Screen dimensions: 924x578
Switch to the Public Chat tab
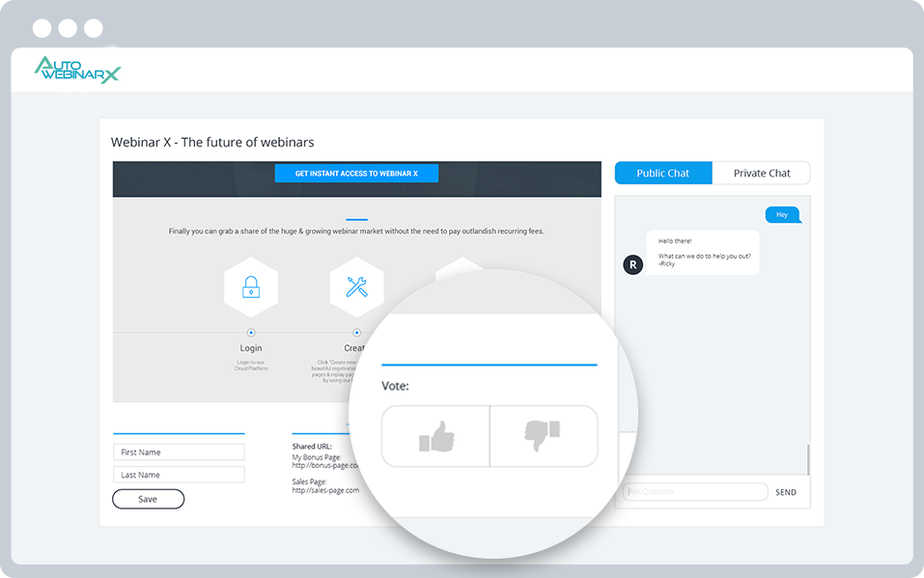click(x=663, y=174)
